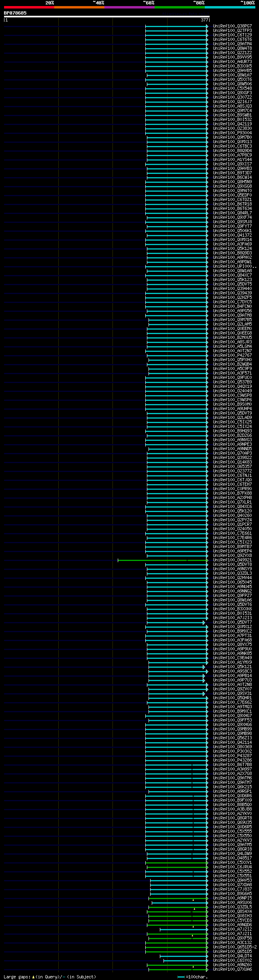259x980 pixels.
Task: Select the UniRef100_Q9AVB5 label
Action: click(x=232, y=71)
